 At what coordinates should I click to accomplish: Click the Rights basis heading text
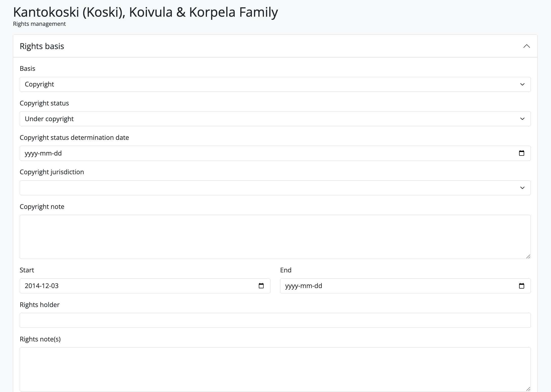coord(42,46)
